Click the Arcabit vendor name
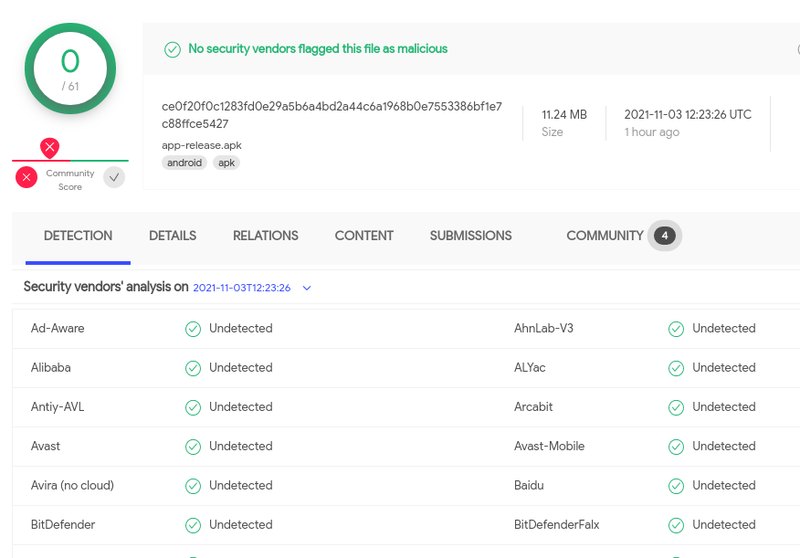This screenshot has width=800, height=558. coord(533,407)
